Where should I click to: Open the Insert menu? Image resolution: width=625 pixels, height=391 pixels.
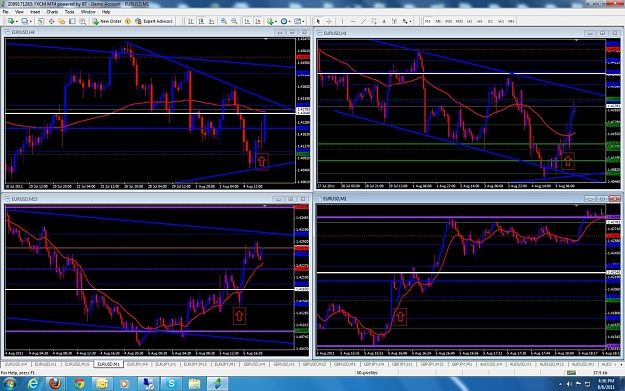(35, 12)
